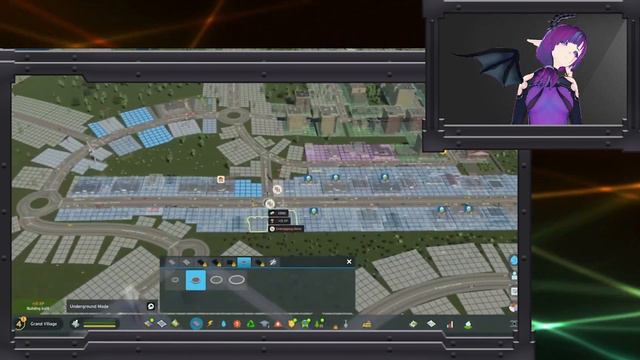Click the teal round icon at right edge
The image size is (640, 360).
coord(513,260)
